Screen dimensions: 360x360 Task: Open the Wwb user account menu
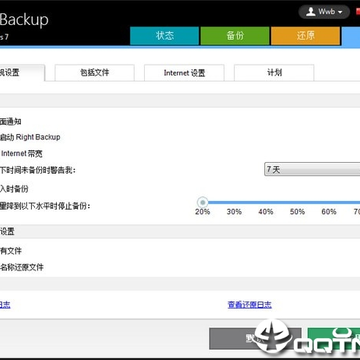324,12
